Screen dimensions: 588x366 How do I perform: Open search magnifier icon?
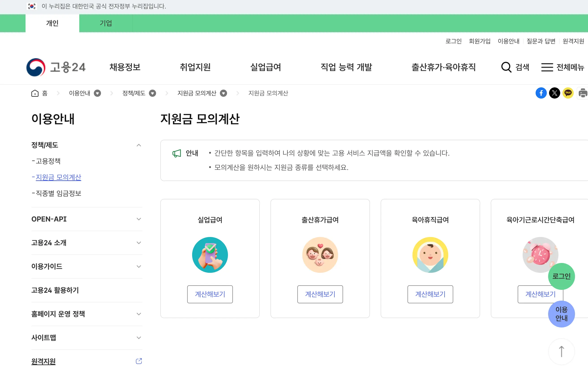tap(506, 67)
